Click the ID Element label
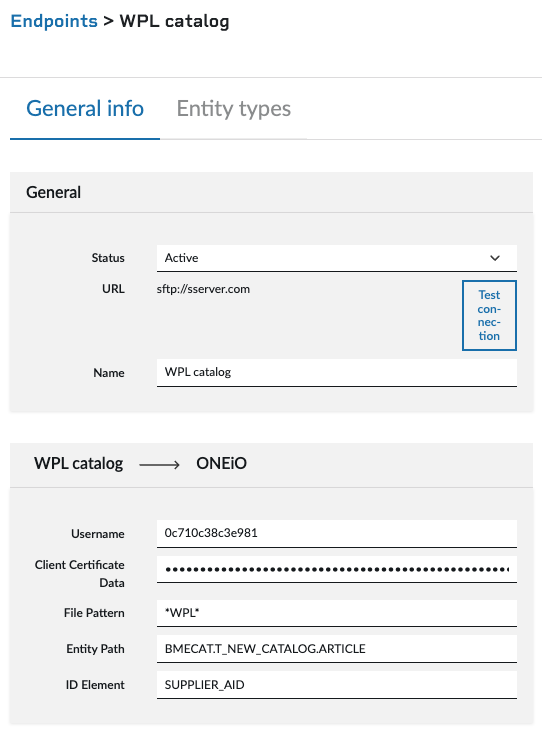Screen dimensions: 542x737 (x=95, y=685)
